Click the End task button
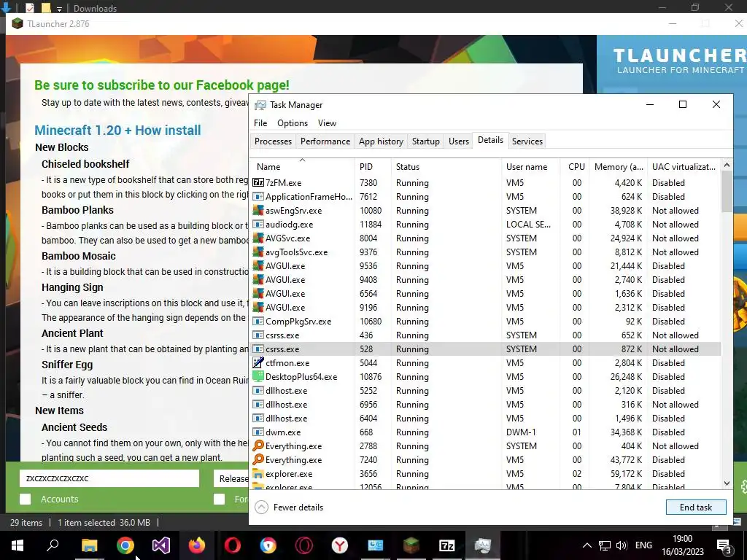747x560 pixels. pyautogui.click(x=696, y=507)
